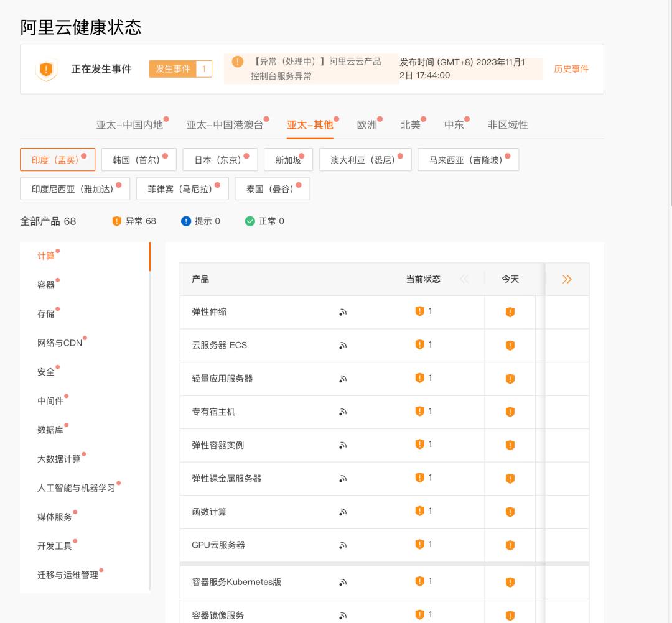Select 大数据计算 category in sidebar
The height and width of the screenshot is (623, 672).
(x=59, y=459)
